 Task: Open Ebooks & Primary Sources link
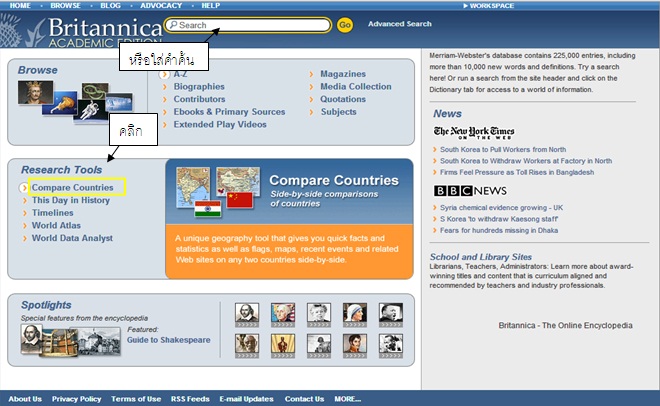tap(229, 111)
